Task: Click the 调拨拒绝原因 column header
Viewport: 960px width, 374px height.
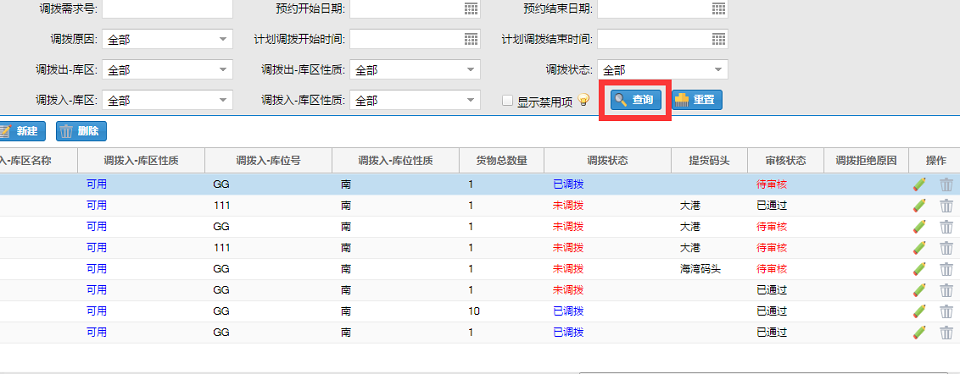Action: pos(866,160)
